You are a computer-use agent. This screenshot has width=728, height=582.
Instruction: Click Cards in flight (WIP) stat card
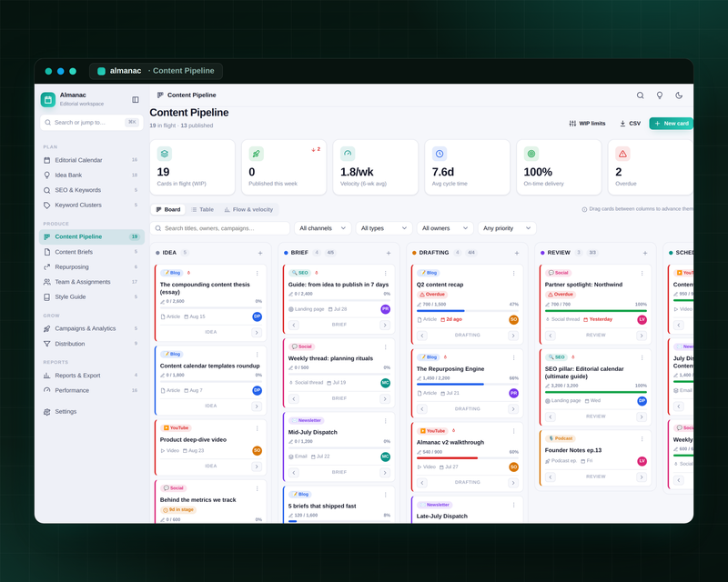(x=193, y=167)
